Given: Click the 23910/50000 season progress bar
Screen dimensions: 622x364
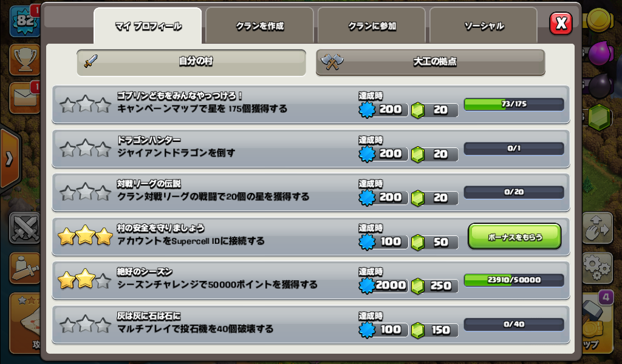Looking at the screenshot, I should coord(514,280).
